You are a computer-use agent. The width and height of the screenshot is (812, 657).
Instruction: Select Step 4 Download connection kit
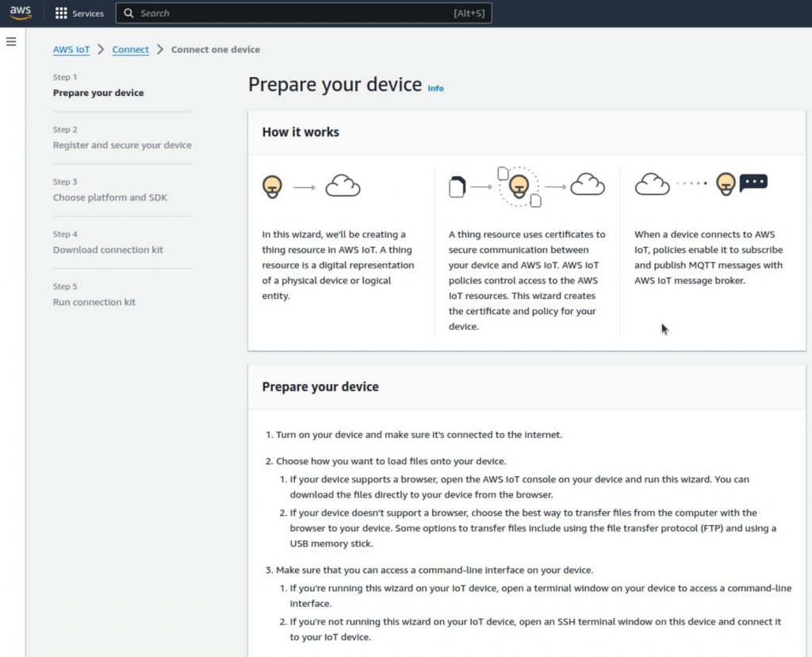(x=108, y=250)
